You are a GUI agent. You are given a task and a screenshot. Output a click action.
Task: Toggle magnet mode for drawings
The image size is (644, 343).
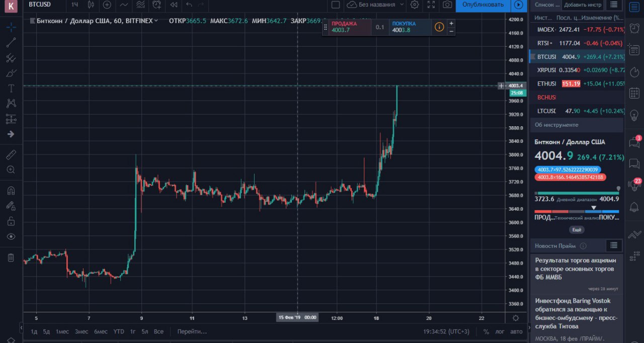[x=11, y=191]
